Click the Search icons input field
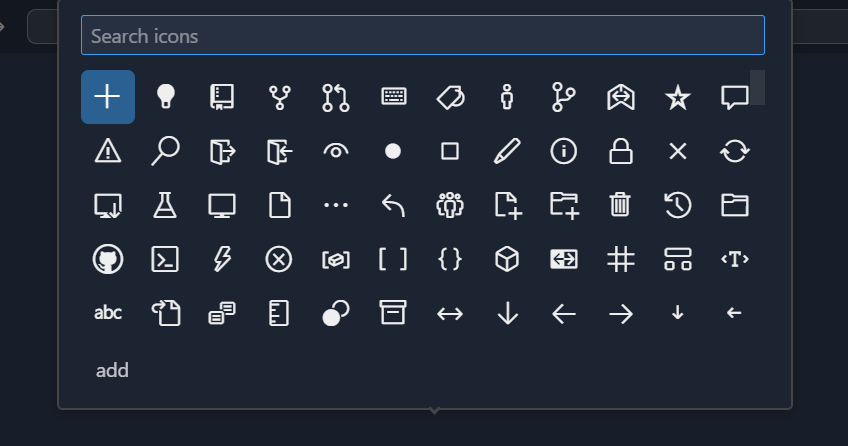The height and width of the screenshot is (446, 848). (422, 36)
